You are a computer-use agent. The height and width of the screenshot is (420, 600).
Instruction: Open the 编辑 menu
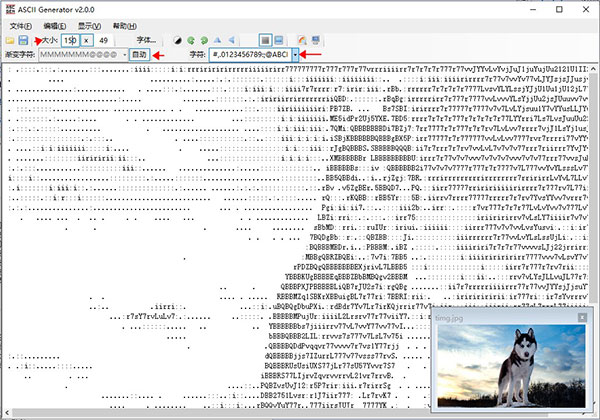(x=55, y=26)
